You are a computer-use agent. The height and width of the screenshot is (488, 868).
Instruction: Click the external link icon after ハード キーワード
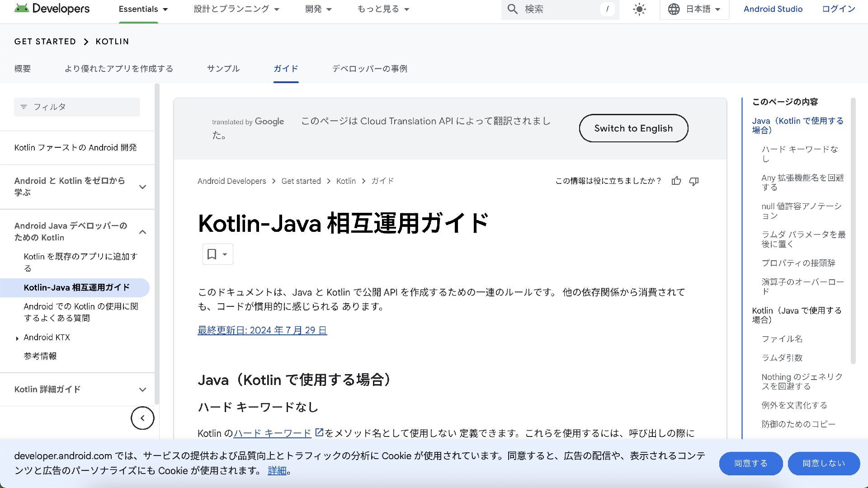click(x=319, y=432)
